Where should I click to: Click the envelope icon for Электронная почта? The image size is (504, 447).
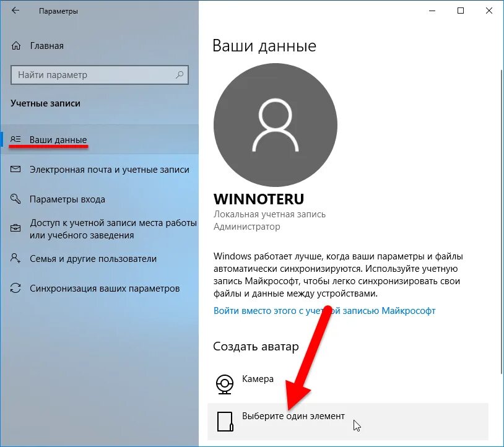click(15, 169)
